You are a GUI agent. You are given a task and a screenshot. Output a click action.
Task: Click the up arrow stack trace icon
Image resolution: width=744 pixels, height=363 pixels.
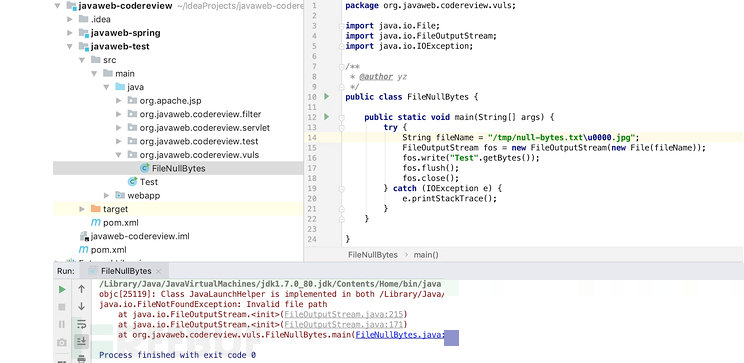82,289
